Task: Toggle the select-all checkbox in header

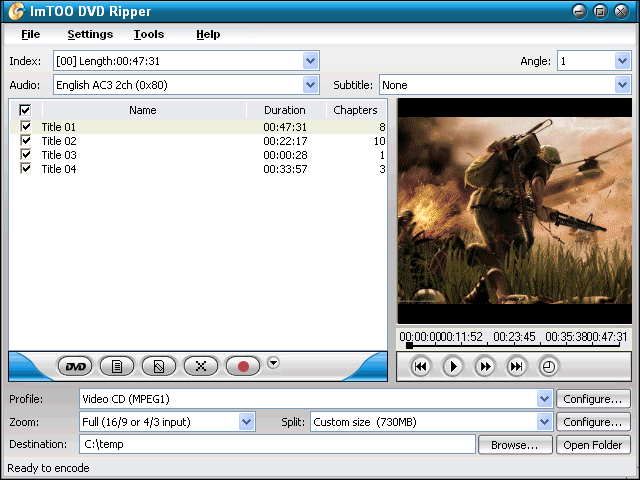Action: (x=25, y=110)
